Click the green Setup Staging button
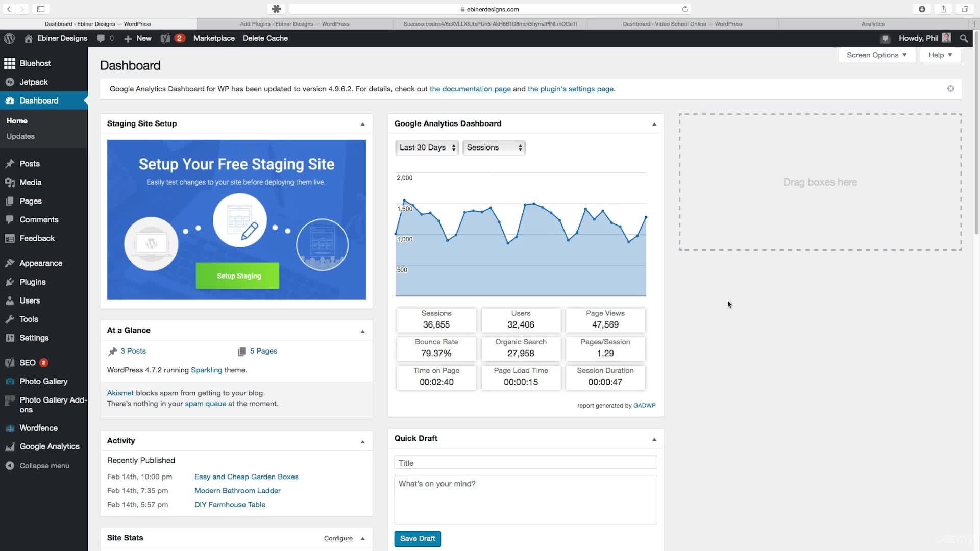This screenshot has width=980, height=551. pos(237,275)
